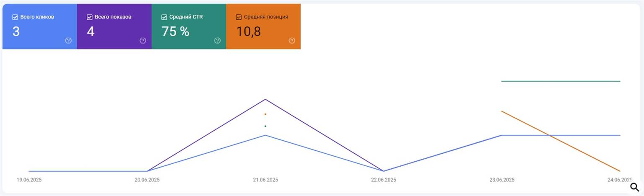The image size is (644, 196).
Task: Click the orange position dot on 21.06
Action: pos(265,114)
